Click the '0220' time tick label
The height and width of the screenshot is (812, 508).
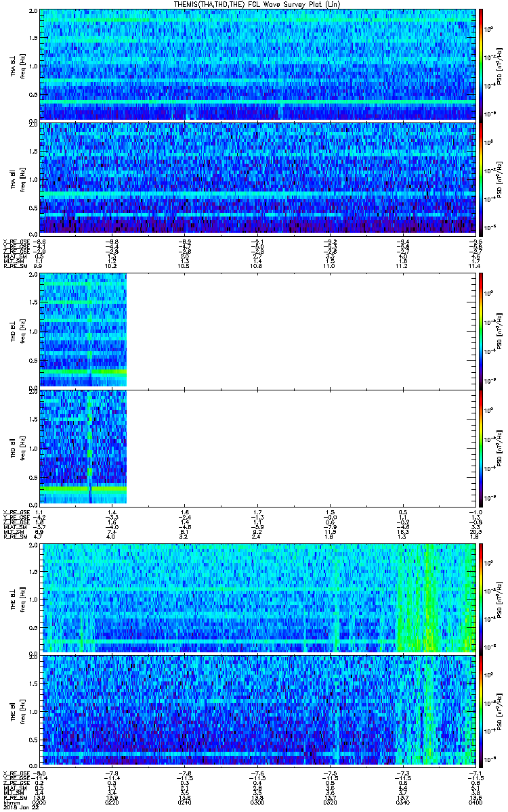tap(112, 801)
